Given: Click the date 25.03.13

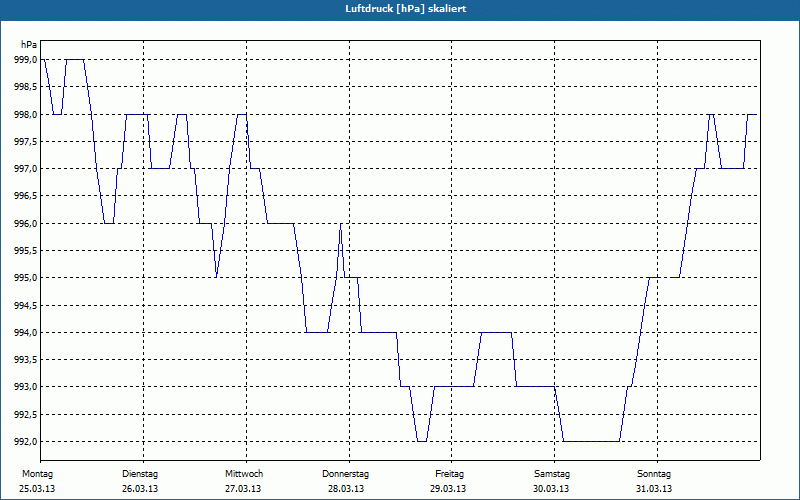Looking at the screenshot, I should (37, 489).
